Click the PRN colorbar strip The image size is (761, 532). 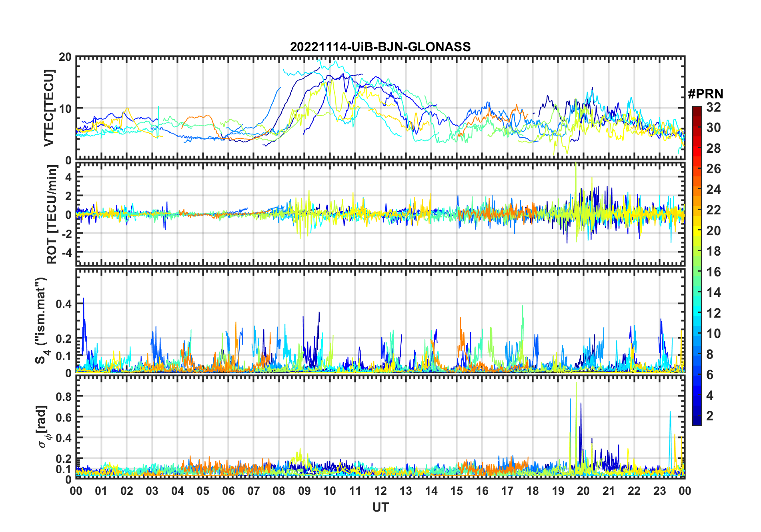697,266
